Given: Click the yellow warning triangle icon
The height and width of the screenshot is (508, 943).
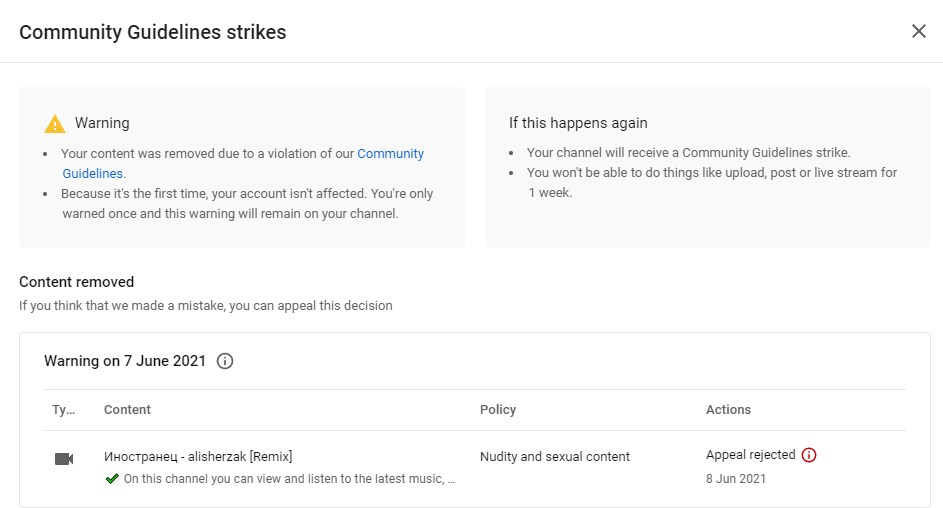Looking at the screenshot, I should coord(55,124).
